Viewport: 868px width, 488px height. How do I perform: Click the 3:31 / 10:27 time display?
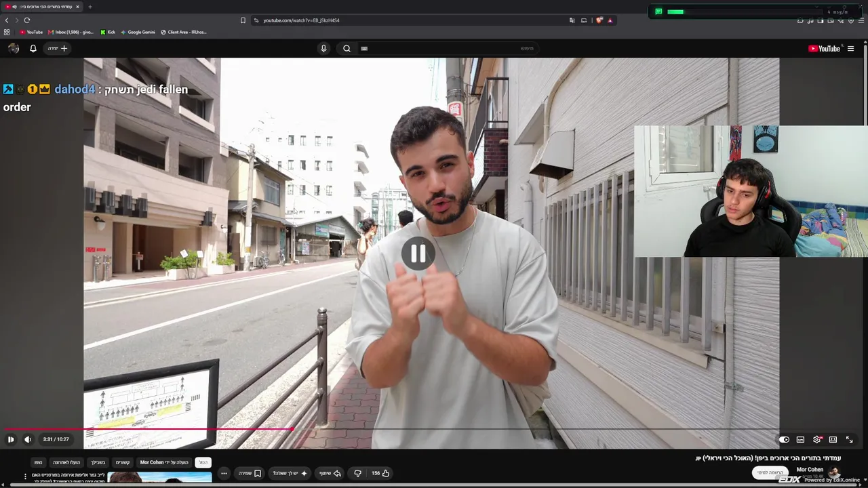56,439
